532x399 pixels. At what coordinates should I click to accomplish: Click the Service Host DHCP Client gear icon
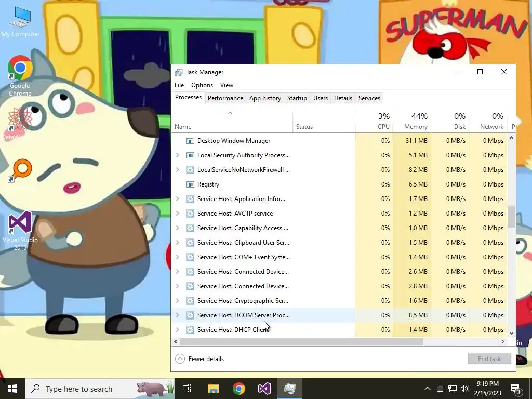(190, 330)
